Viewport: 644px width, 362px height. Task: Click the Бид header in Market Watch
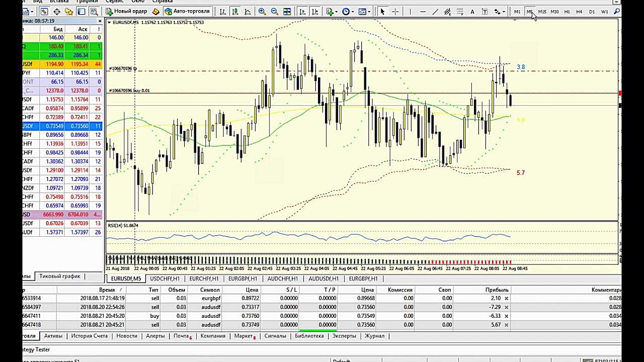(58, 29)
